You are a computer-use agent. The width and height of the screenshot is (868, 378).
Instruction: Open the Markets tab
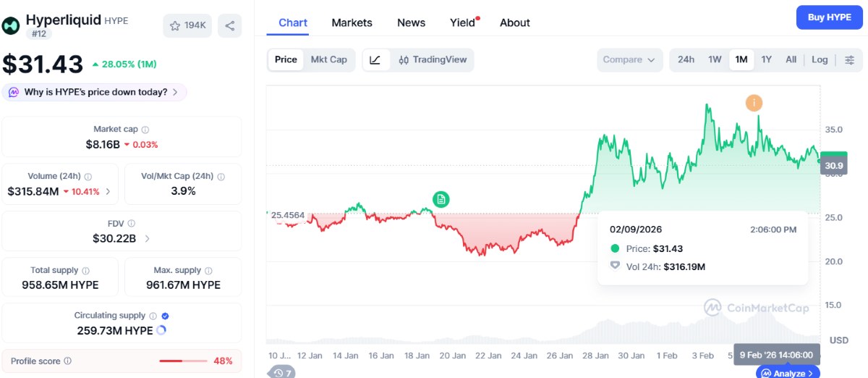[x=352, y=23]
